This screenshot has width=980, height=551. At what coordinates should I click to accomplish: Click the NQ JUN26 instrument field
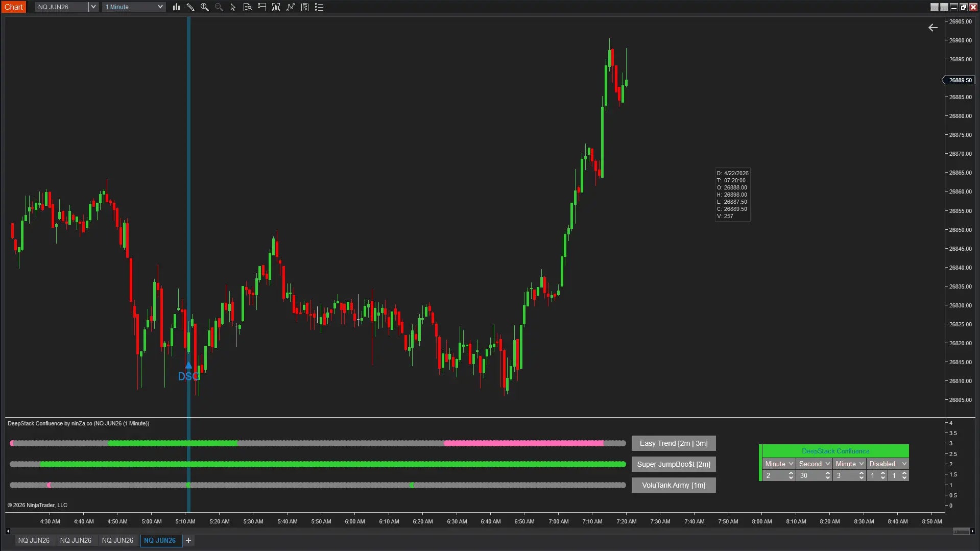pyautogui.click(x=62, y=7)
